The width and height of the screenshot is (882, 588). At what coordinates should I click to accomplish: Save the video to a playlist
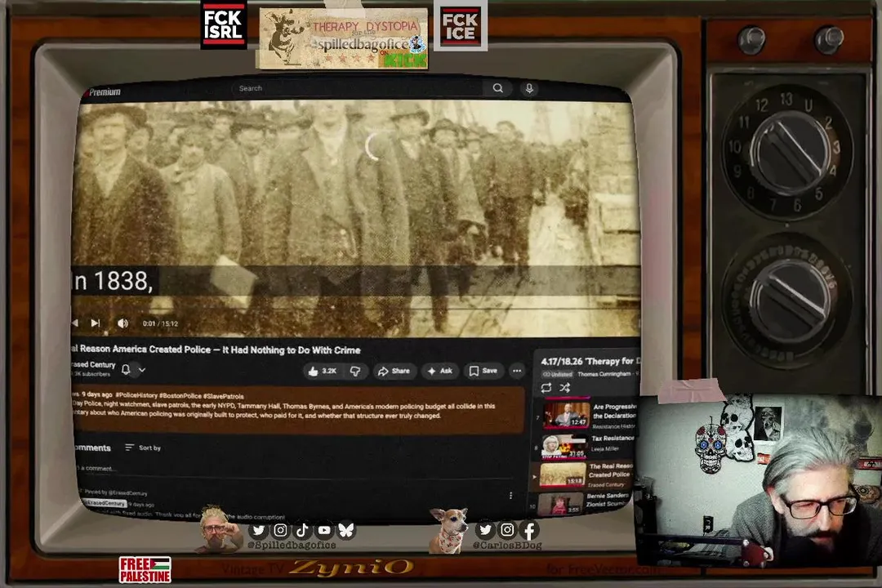tap(483, 371)
